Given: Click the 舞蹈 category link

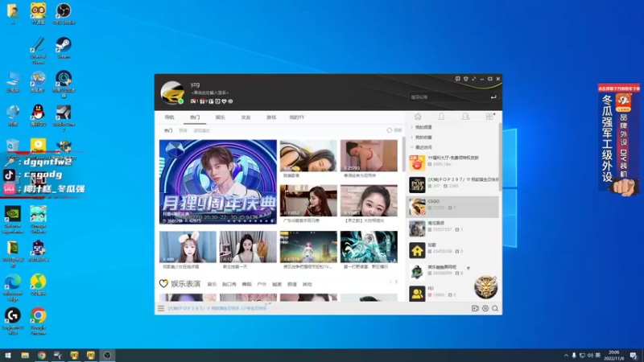Looking at the screenshot, I should pyautogui.click(x=246, y=284).
